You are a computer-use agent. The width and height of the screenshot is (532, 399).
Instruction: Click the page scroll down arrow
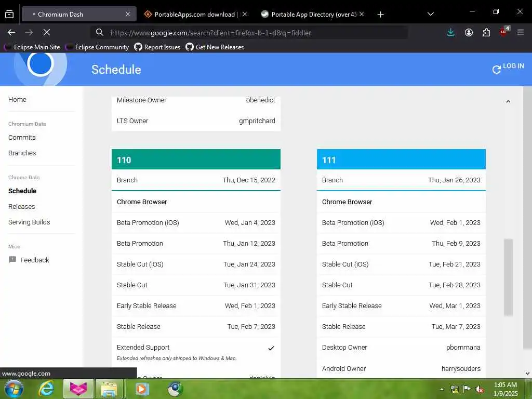pos(528,374)
